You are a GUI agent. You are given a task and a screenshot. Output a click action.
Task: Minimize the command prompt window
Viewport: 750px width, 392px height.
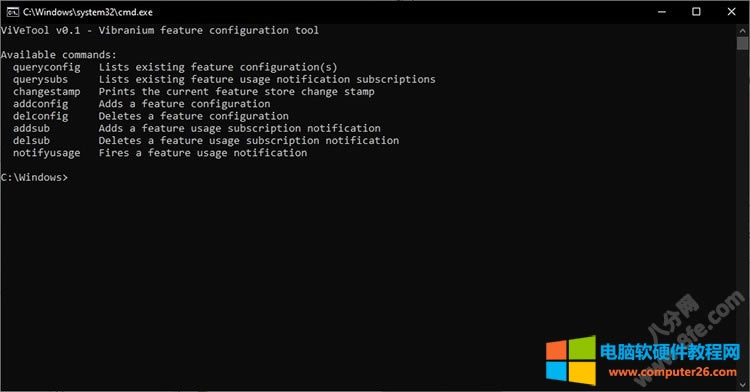pos(662,12)
